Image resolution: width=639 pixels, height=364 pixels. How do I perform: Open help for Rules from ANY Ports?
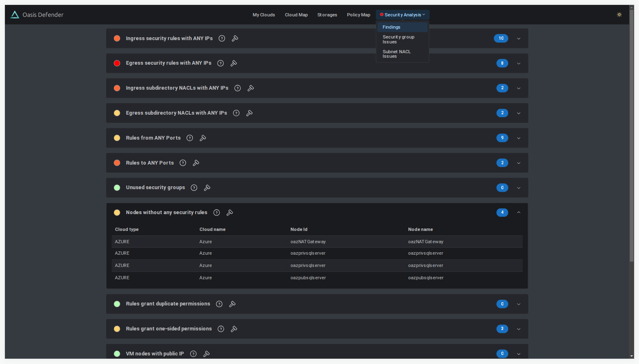[190, 138]
